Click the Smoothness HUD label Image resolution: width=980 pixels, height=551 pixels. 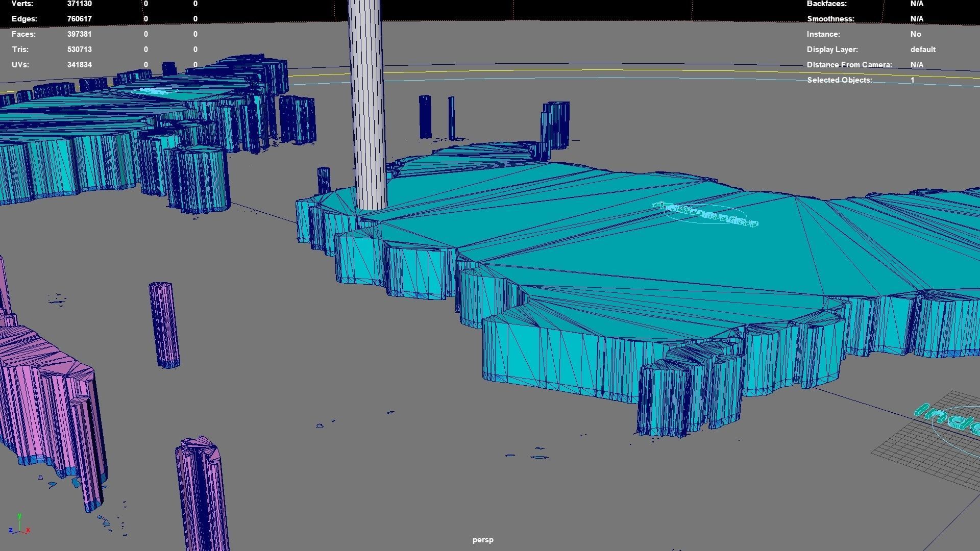pos(830,19)
